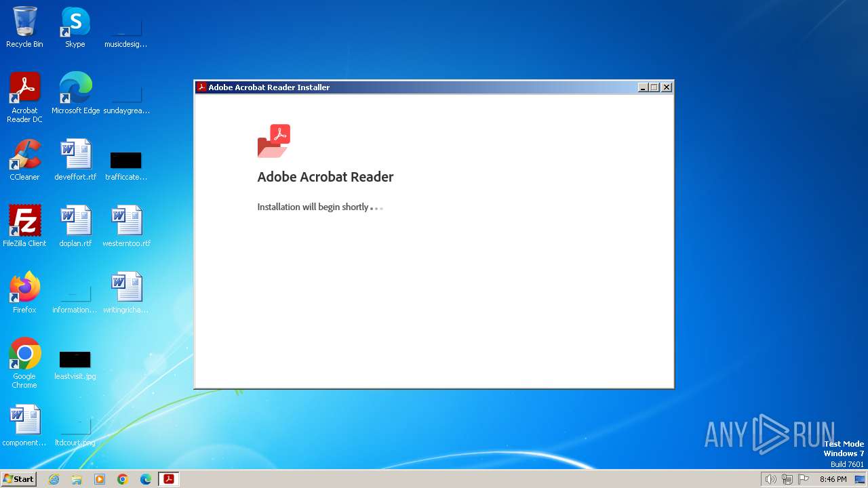Launch Chrome from the taskbar
This screenshot has height=488, width=868.
click(x=123, y=479)
